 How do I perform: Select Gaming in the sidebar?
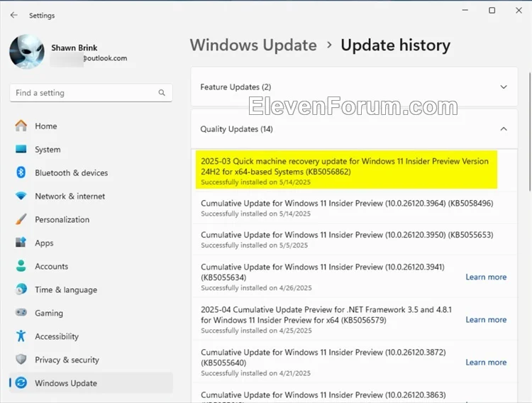(91, 313)
